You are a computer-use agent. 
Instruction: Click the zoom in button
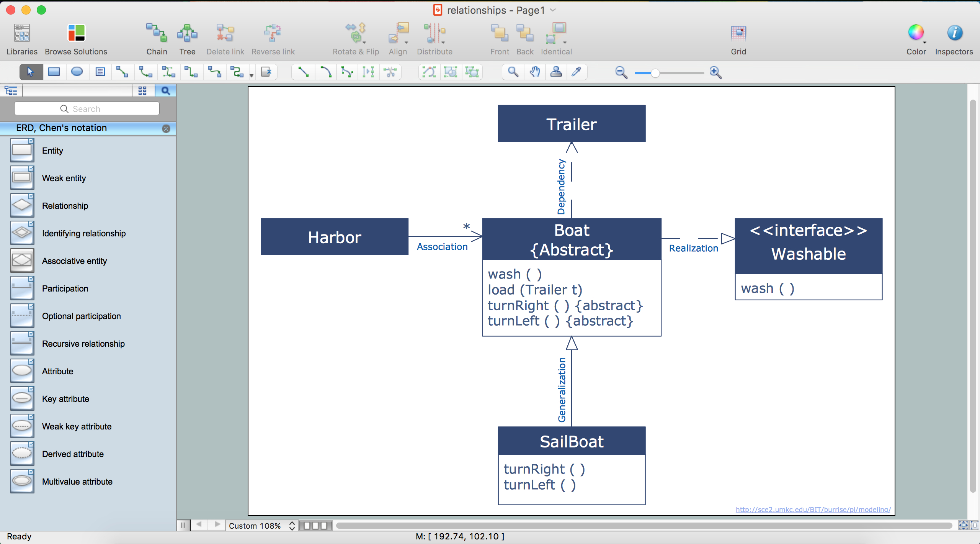click(715, 72)
